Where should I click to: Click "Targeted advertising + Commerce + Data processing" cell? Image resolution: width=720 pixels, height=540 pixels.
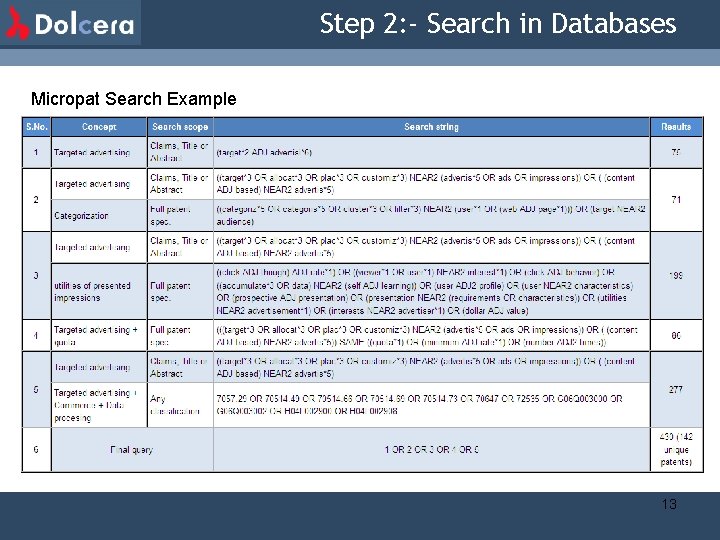99,405
